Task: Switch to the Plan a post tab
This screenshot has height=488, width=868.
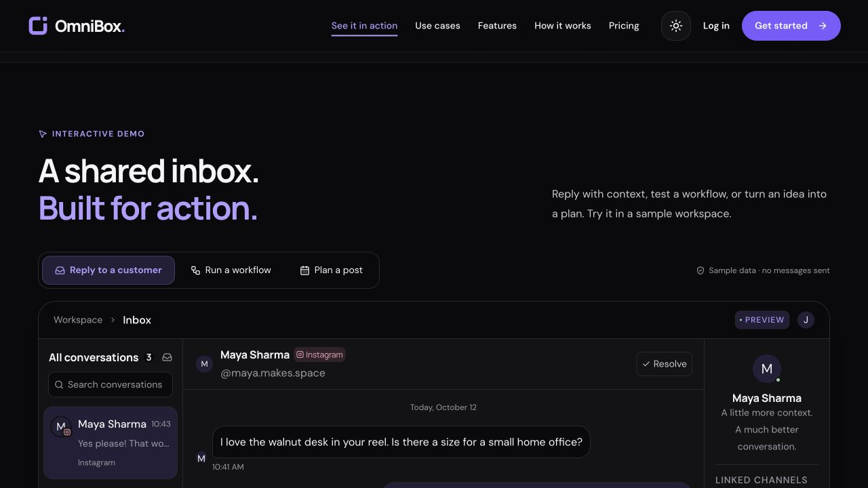Action: pos(332,270)
